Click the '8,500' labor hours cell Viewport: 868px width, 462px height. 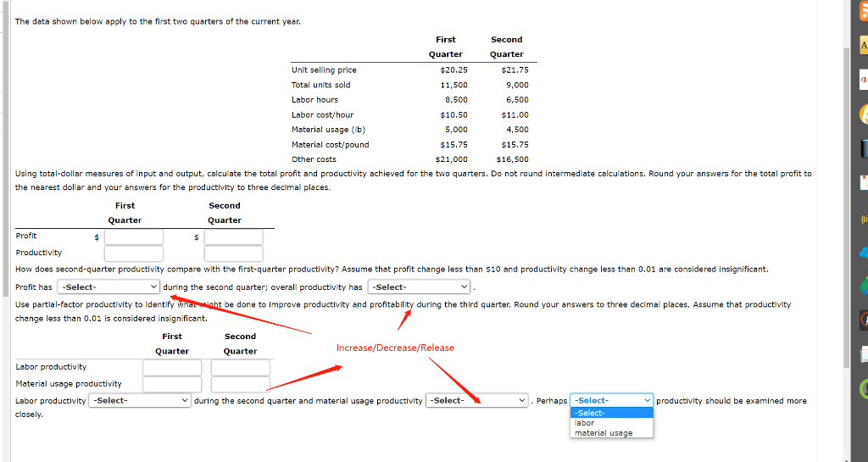click(x=457, y=99)
